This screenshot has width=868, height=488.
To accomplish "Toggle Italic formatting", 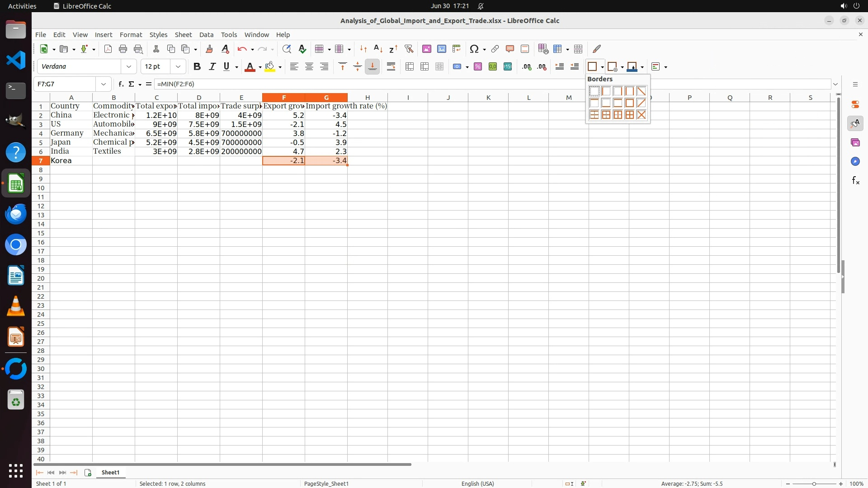I will [212, 66].
